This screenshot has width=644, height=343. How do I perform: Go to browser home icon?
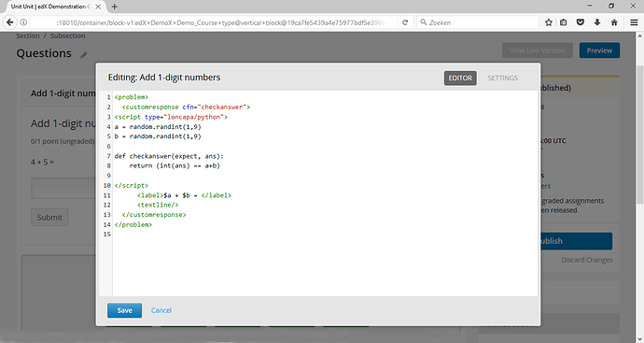click(x=614, y=22)
